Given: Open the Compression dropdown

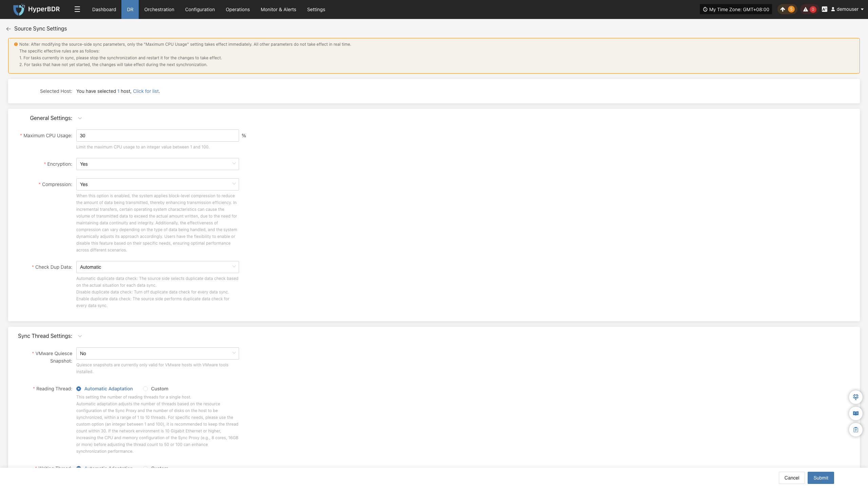Looking at the screenshot, I should coord(158,184).
